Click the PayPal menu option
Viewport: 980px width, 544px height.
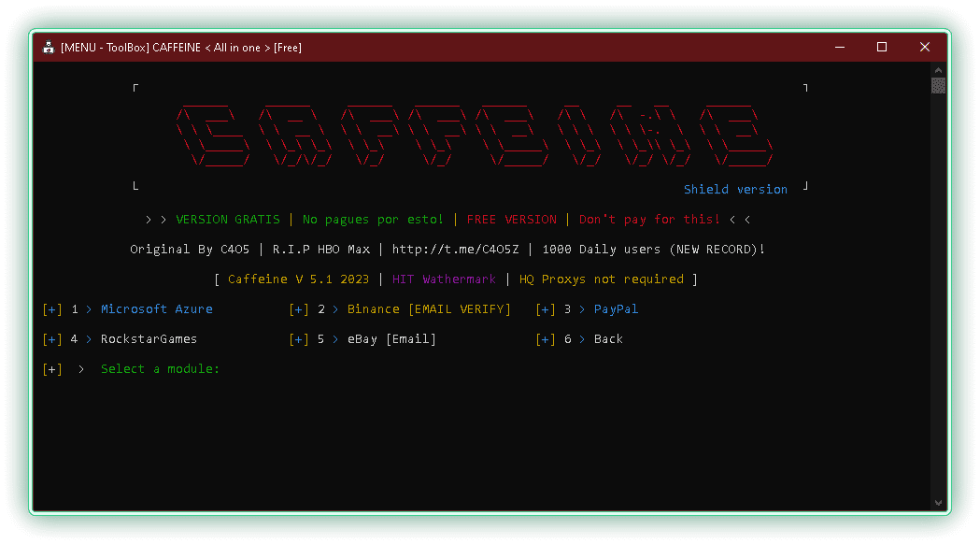click(616, 308)
